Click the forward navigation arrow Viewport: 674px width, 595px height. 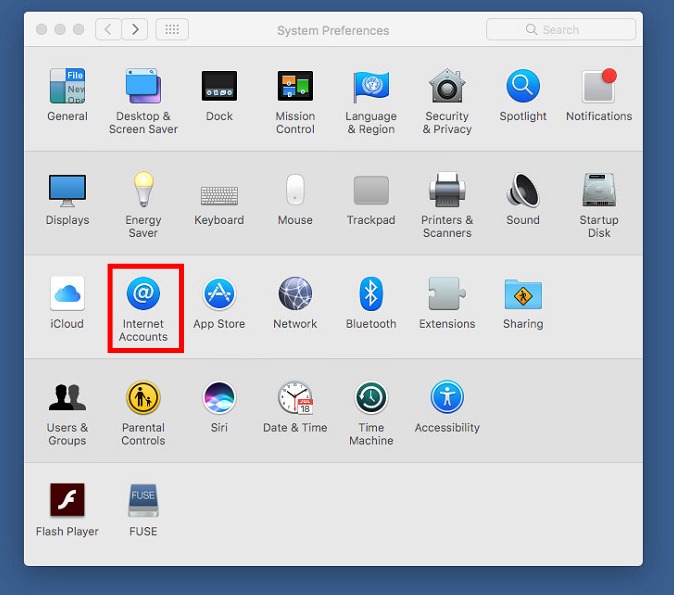click(135, 30)
